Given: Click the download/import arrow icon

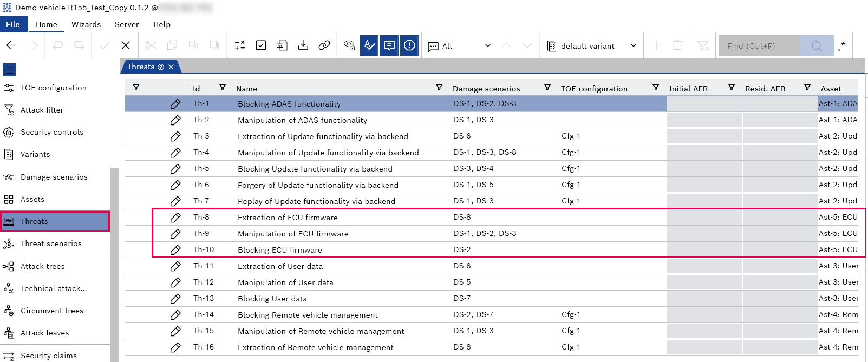Looking at the screenshot, I should [x=303, y=45].
